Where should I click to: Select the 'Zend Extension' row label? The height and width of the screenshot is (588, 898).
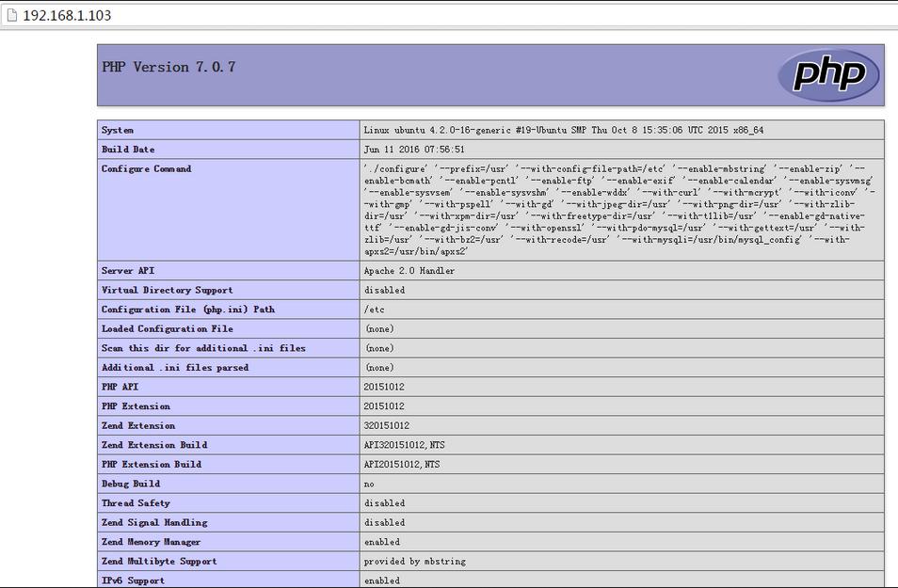tap(138, 426)
